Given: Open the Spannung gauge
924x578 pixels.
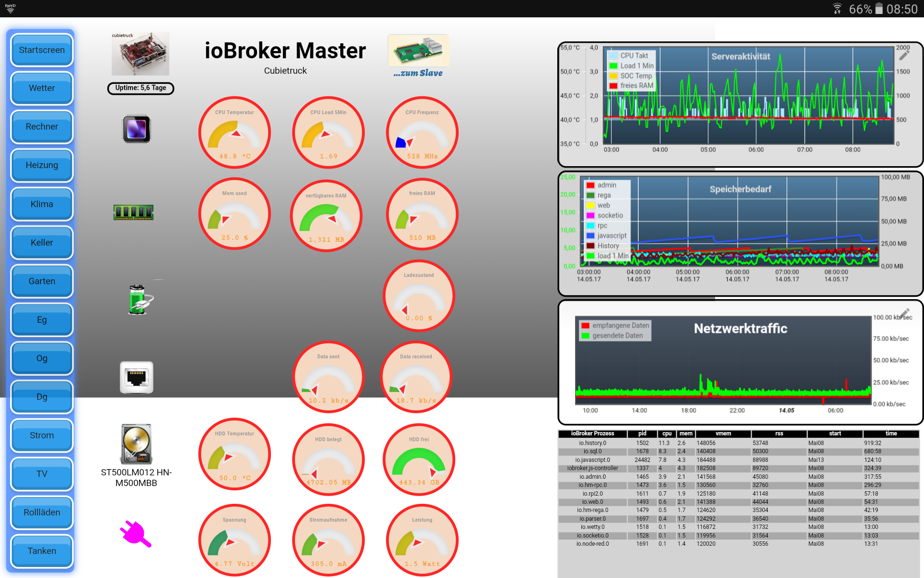Looking at the screenshot, I should 234,540.
